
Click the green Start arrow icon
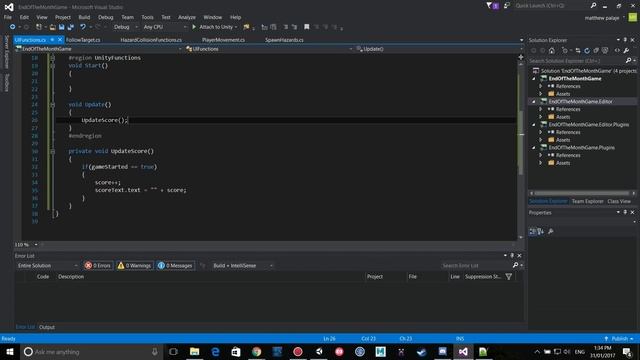pos(194,27)
